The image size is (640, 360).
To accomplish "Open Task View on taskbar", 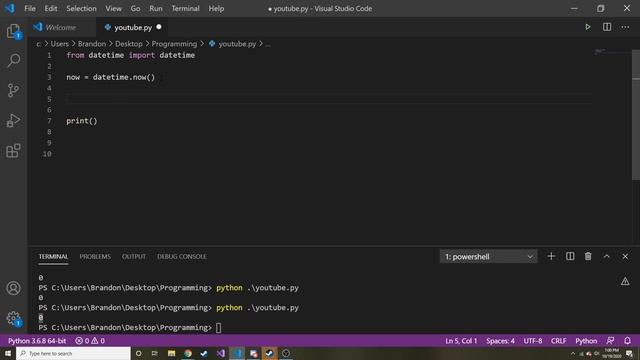I will coord(154,353).
